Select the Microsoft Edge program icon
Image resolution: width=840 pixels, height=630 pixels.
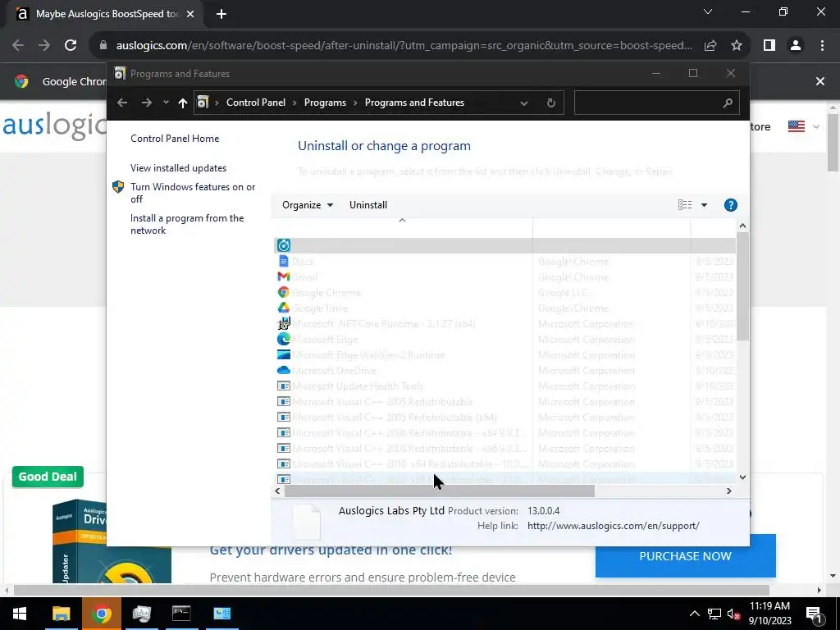283,339
